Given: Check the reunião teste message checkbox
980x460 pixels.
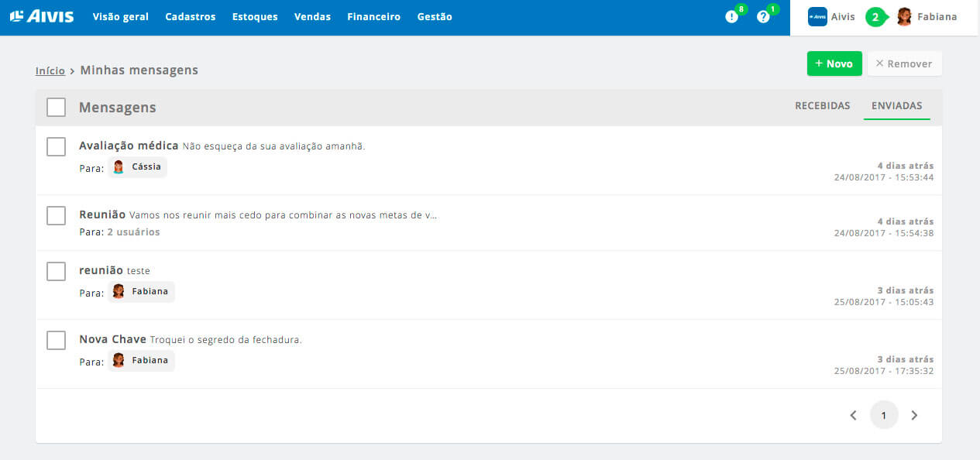Looking at the screenshot, I should (x=56, y=271).
